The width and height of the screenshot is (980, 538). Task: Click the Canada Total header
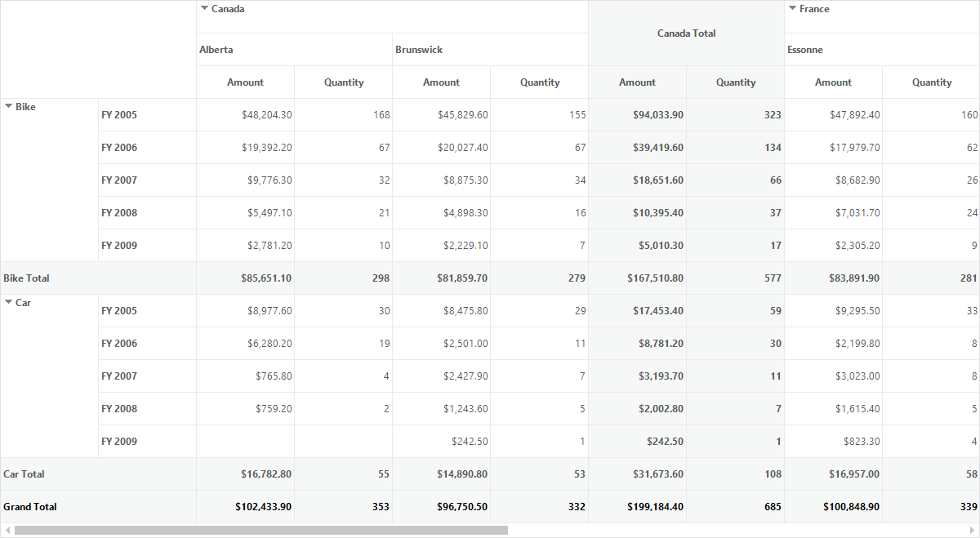pyautogui.click(x=686, y=33)
